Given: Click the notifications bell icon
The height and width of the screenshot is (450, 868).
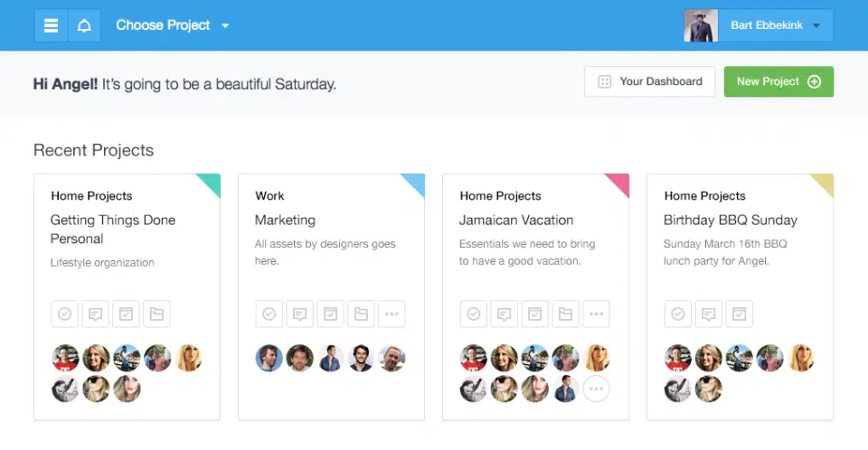Looking at the screenshot, I should [x=84, y=25].
